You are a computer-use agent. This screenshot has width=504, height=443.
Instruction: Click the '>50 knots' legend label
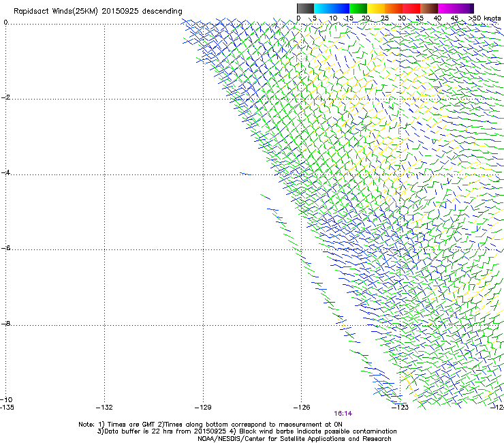point(485,18)
